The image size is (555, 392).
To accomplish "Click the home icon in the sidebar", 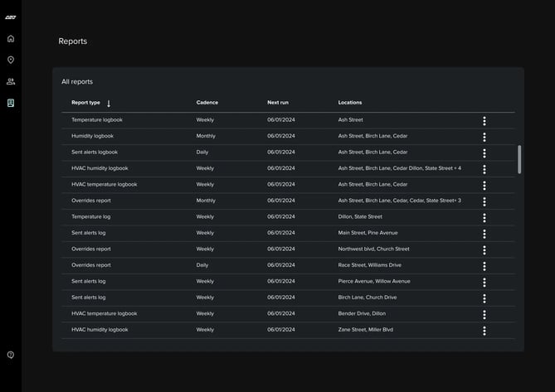I will [11, 38].
